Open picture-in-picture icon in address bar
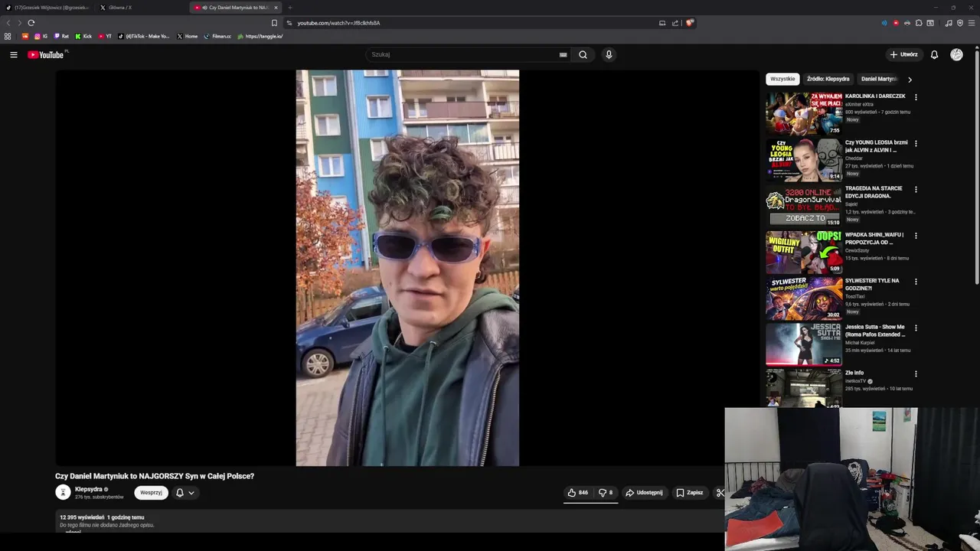This screenshot has height=551, width=980. point(662,23)
